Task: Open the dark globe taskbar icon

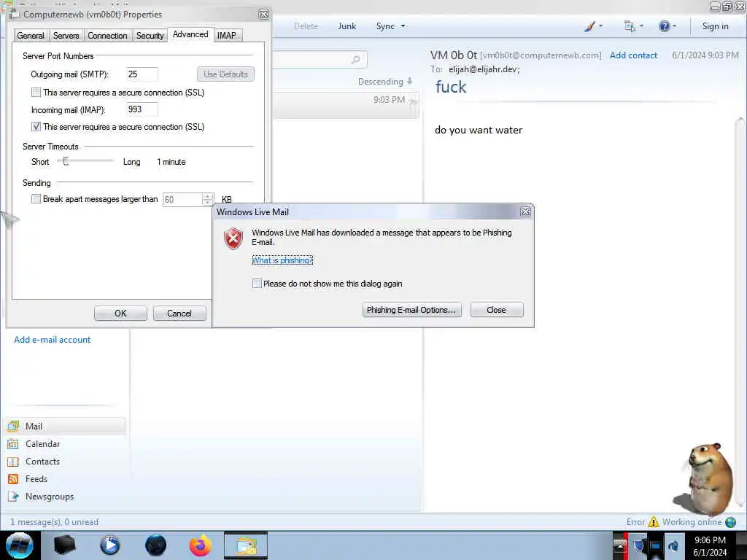Action: [155, 545]
